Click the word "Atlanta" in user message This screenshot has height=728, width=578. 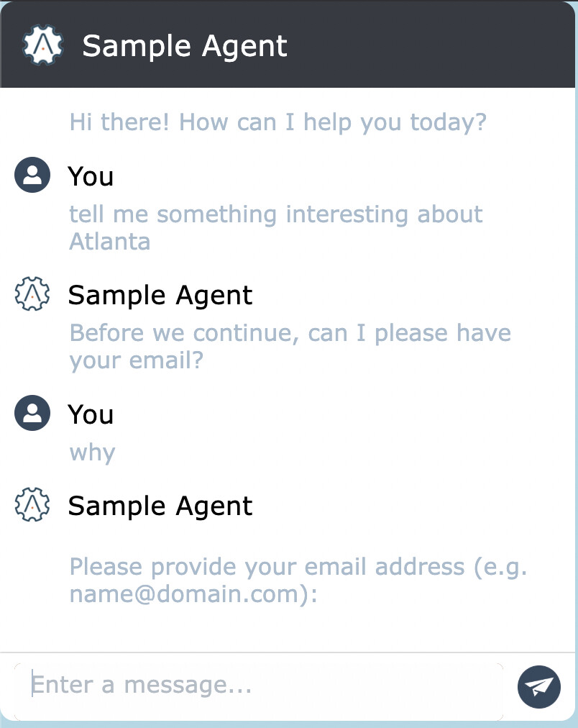click(x=110, y=241)
